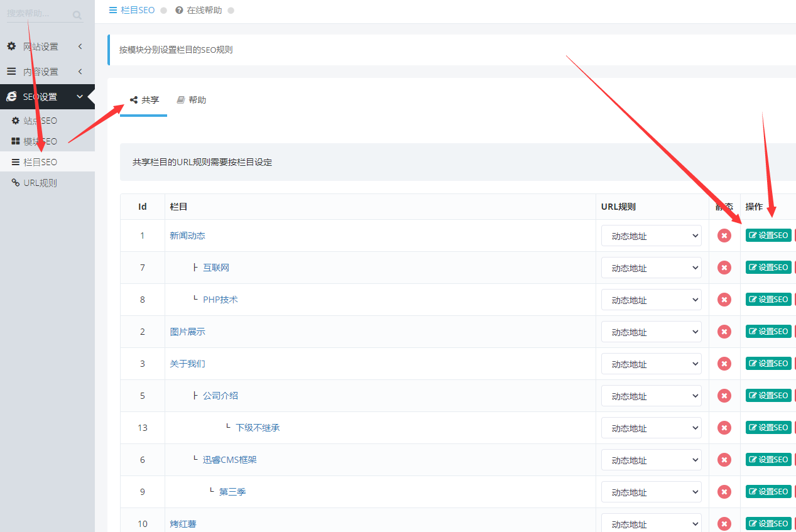Click the 栏目SEO breadcrumb at top
Image resolution: width=796 pixels, height=532 pixels.
[132, 10]
